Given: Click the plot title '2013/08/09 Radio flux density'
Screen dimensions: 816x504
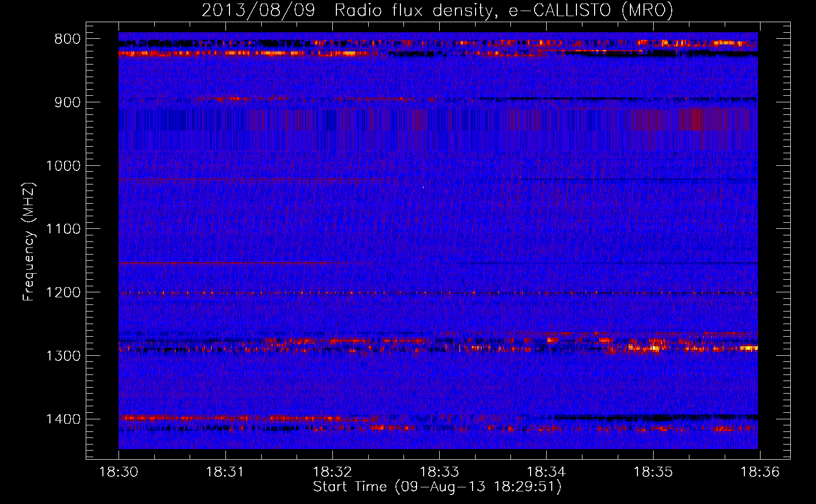Looking at the screenshot, I should 437,11.
